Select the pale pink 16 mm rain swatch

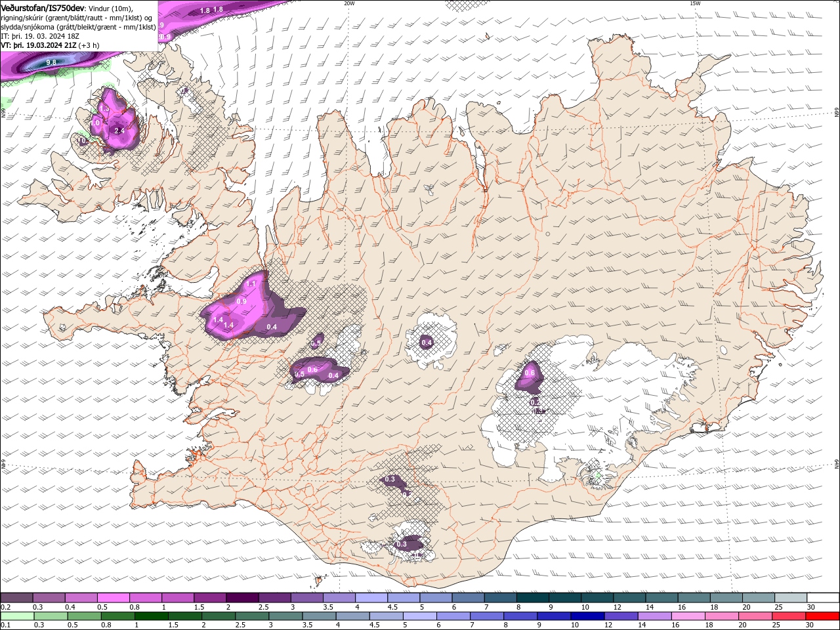tap(688, 616)
